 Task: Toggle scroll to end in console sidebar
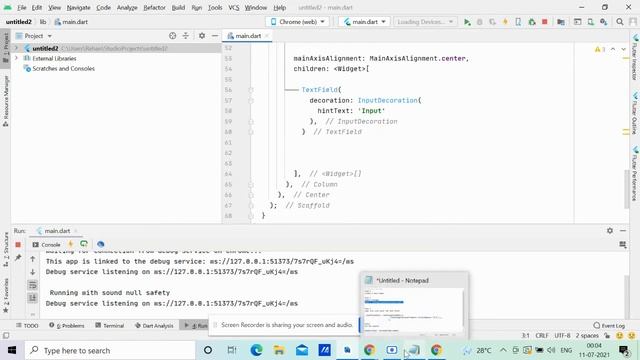tap(33, 298)
